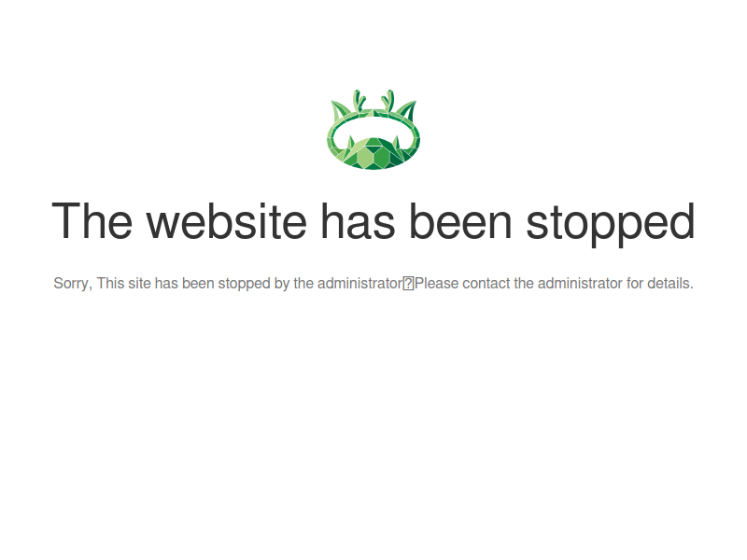Click the first "administrator" in the message
Screen dimensions: 747x560
point(360,284)
